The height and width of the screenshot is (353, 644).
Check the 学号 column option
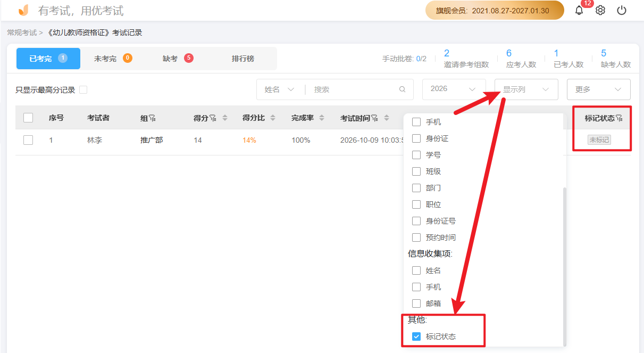[416, 155]
